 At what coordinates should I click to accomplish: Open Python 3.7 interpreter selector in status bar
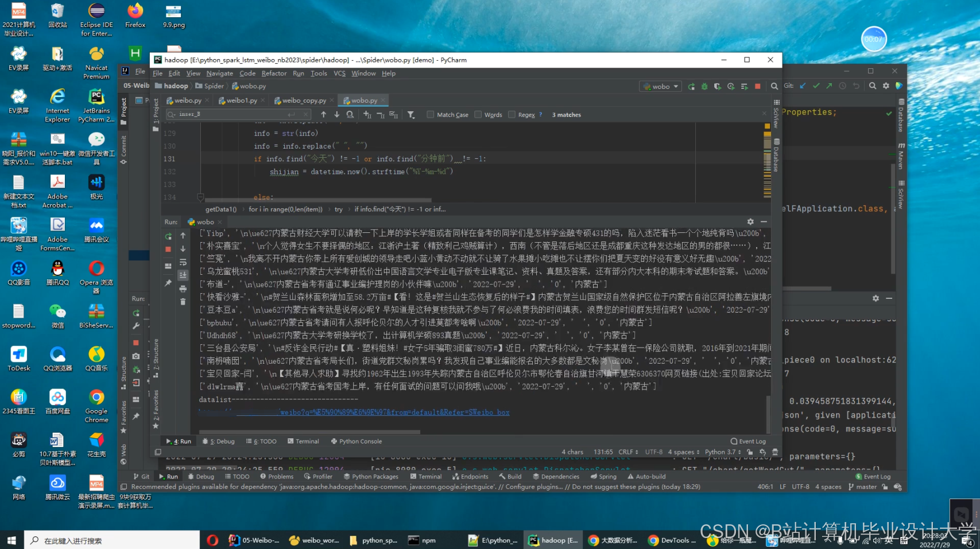coord(722,452)
